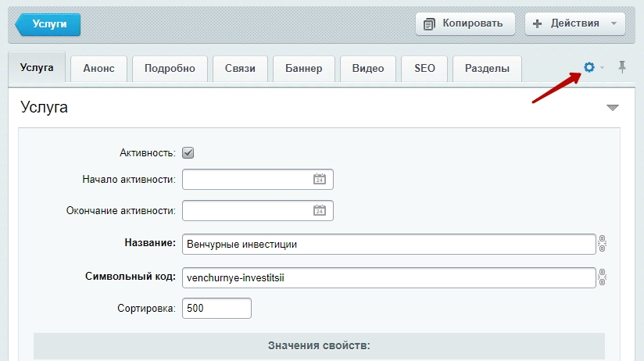644x361 pixels.
Task: Click the Копировать button
Action: coord(465,23)
